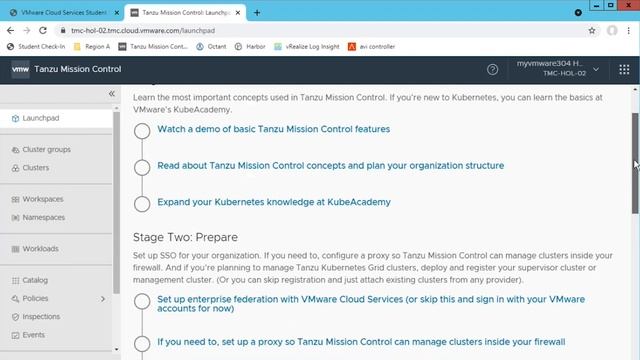This screenshot has height=360, width=640.
Task: Click the browser forward arrow
Action: pyautogui.click(x=27, y=30)
